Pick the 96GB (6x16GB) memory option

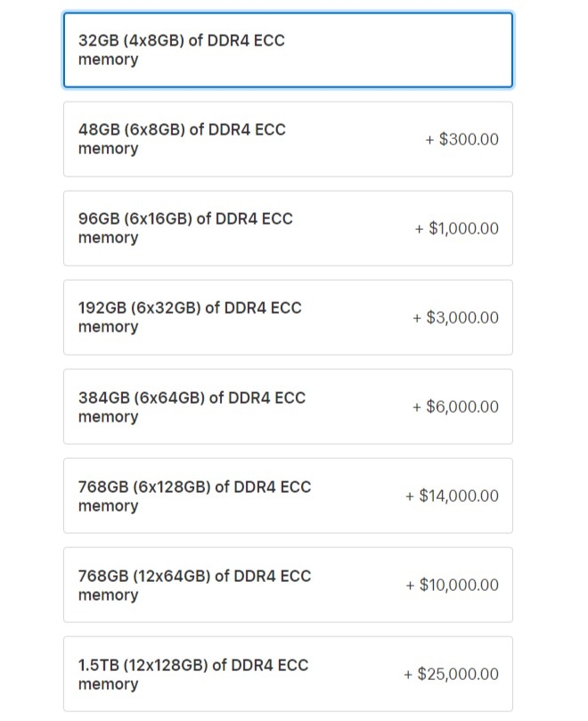pos(288,228)
